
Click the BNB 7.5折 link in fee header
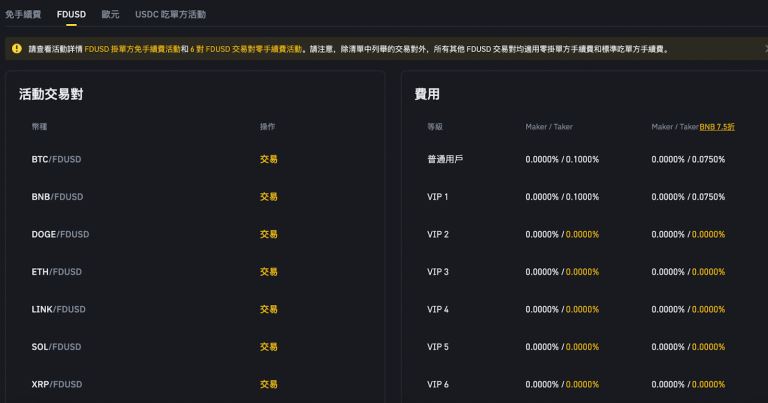coord(717,127)
